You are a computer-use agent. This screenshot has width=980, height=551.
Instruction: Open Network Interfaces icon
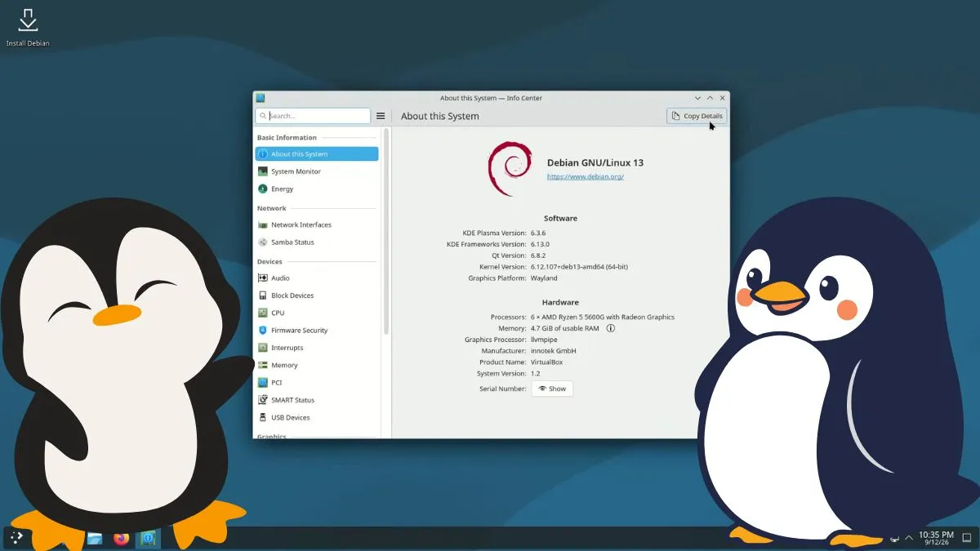(x=263, y=224)
